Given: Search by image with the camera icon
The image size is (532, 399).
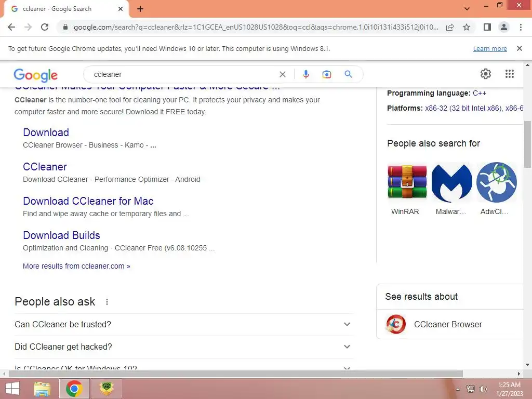Looking at the screenshot, I should (327, 74).
